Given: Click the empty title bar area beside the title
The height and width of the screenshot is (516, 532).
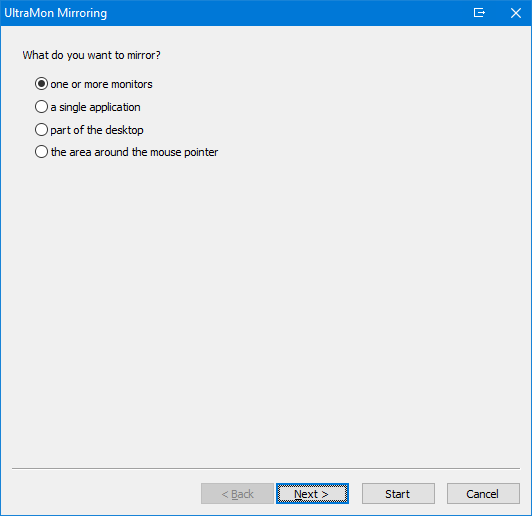Looking at the screenshot, I should tap(288, 13).
